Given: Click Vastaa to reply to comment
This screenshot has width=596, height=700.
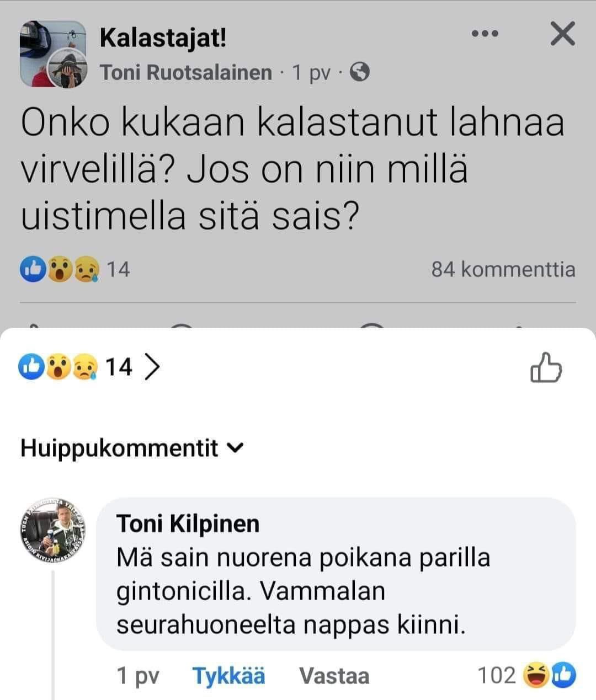Looking at the screenshot, I should 334,676.
